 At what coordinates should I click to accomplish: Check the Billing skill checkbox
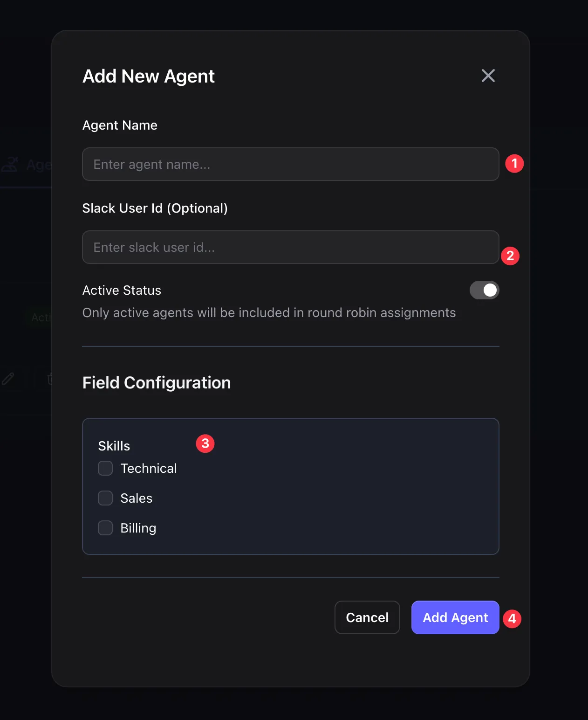[x=105, y=528]
